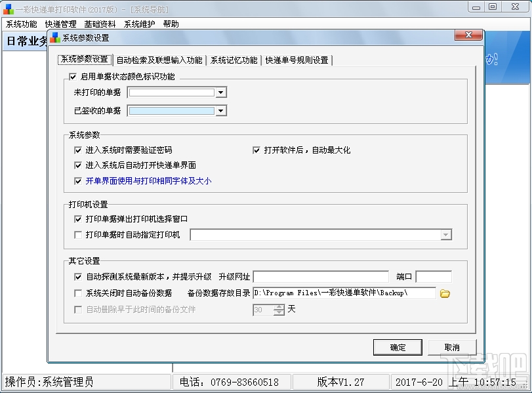This screenshot has width=532, height=393.
Task: Click the 端口 input field
Action: [x=434, y=277]
